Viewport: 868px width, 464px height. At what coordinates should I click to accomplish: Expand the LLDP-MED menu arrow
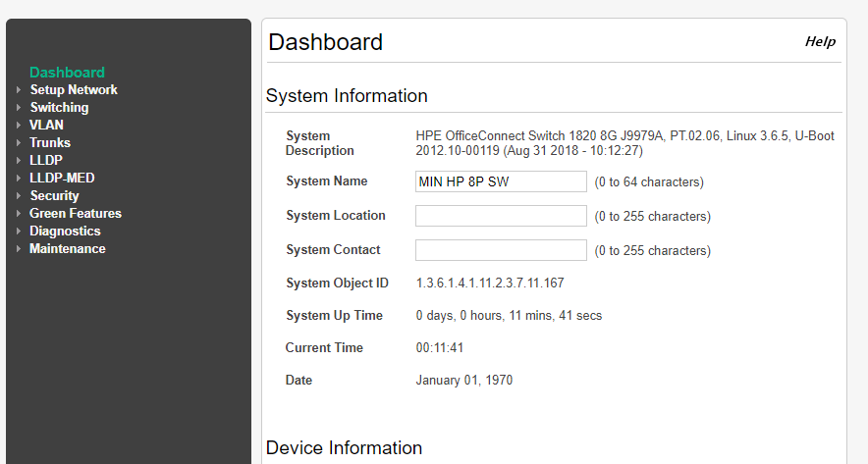tap(19, 179)
